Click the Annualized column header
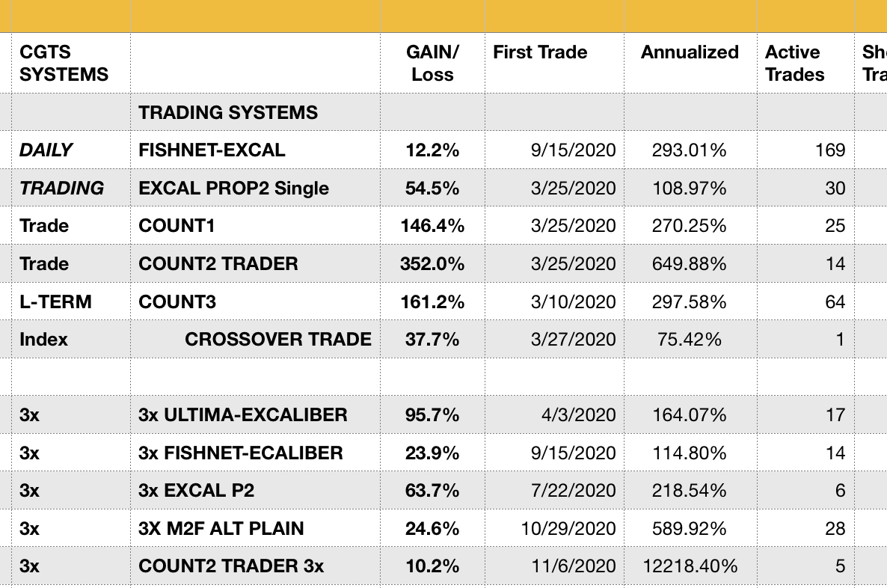 tap(690, 52)
